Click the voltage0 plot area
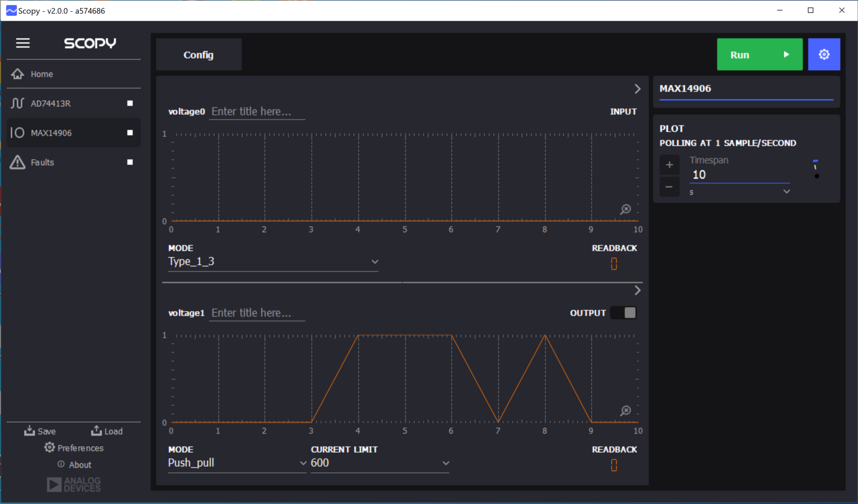 404,177
